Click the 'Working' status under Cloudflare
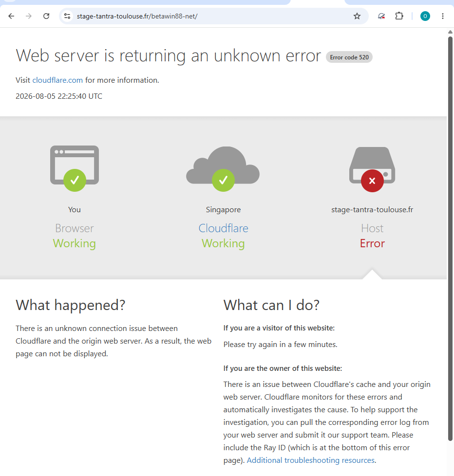The width and height of the screenshot is (454, 476). (x=224, y=243)
